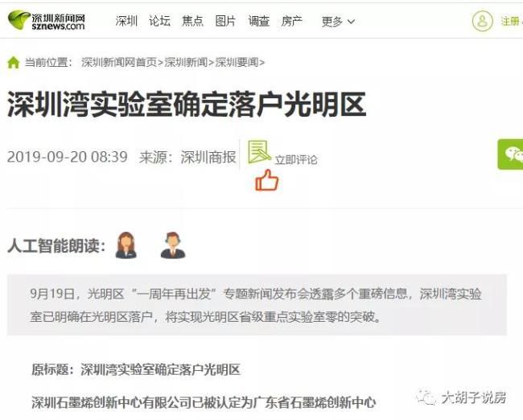Open the 论坛 nav item
The height and width of the screenshot is (420, 523).
pos(159,21)
